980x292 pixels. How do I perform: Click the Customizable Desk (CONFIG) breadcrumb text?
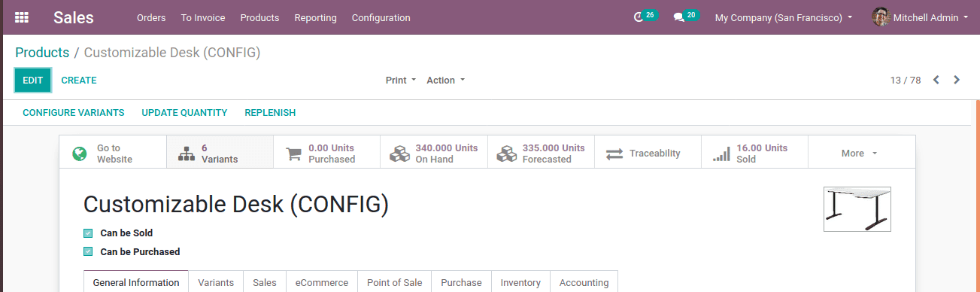[x=172, y=53]
